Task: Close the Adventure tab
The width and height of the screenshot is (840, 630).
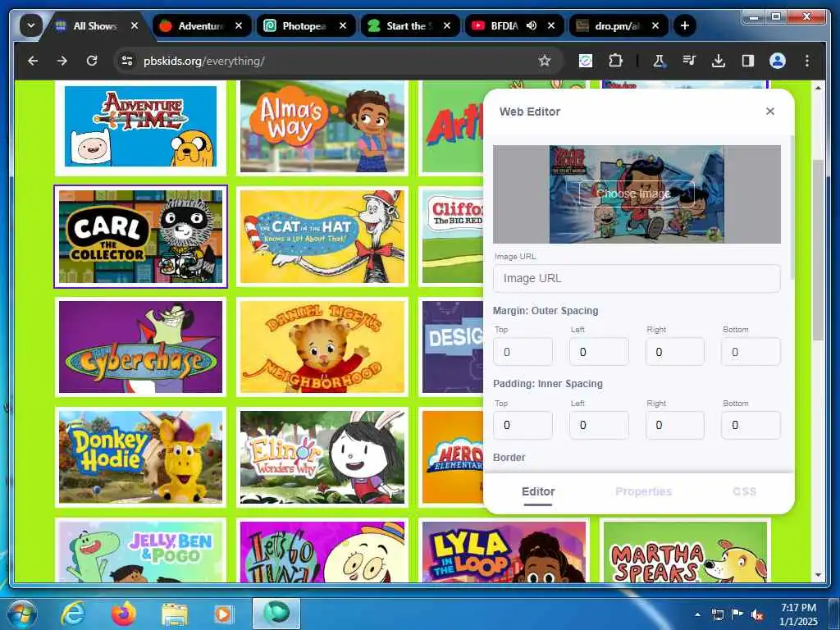Action: [239, 25]
